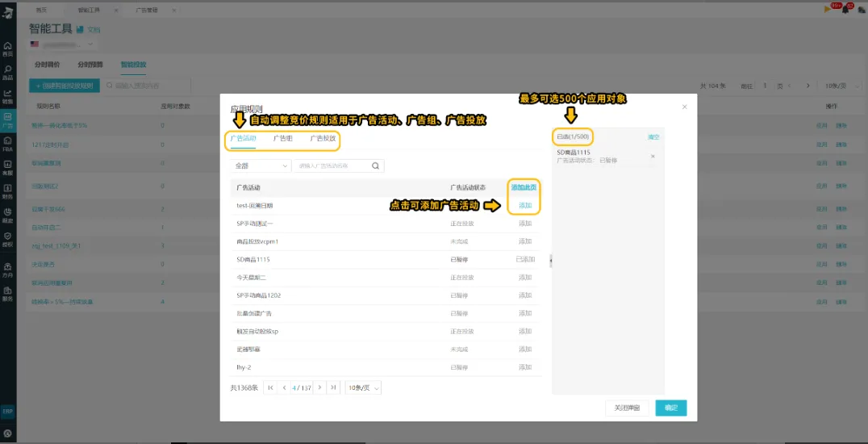The height and width of the screenshot is (444, 868).
Task: Click 添加此页 to add entire page
Action: [x=524, y=188]
